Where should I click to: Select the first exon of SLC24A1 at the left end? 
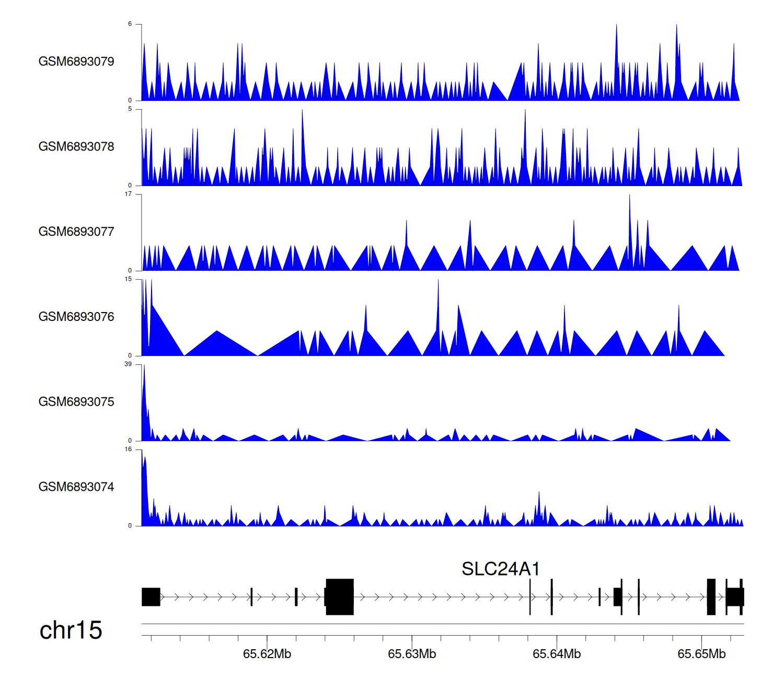coord(151,596)
